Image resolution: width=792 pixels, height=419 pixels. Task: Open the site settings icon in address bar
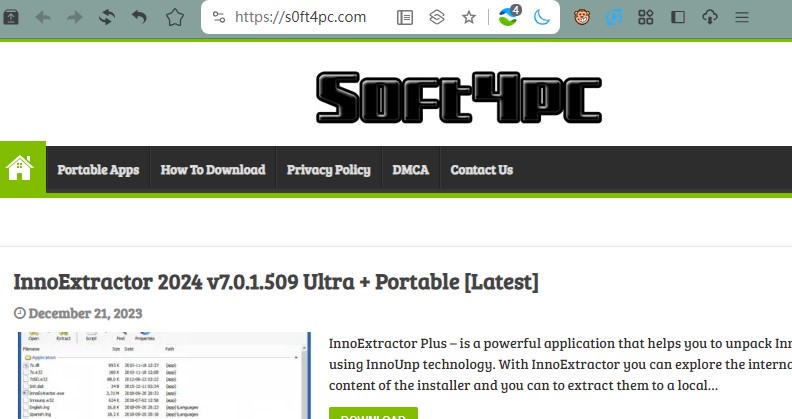click(219, 17)
